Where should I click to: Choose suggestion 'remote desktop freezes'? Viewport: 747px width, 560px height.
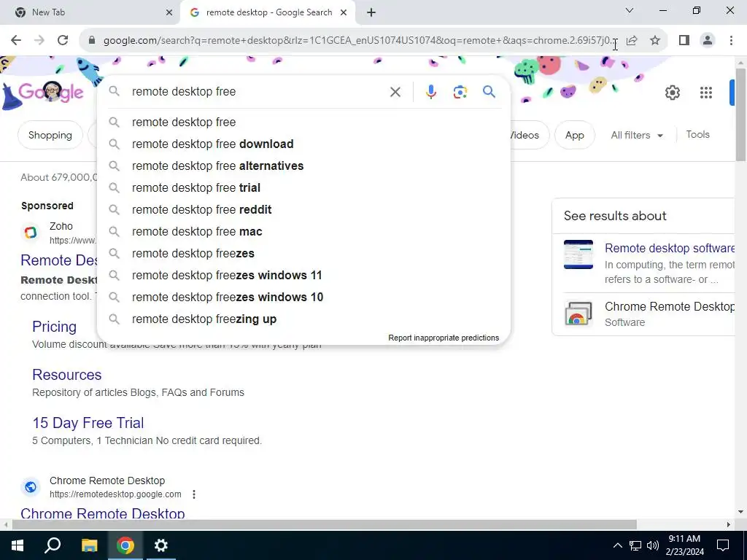click(304, 253)
